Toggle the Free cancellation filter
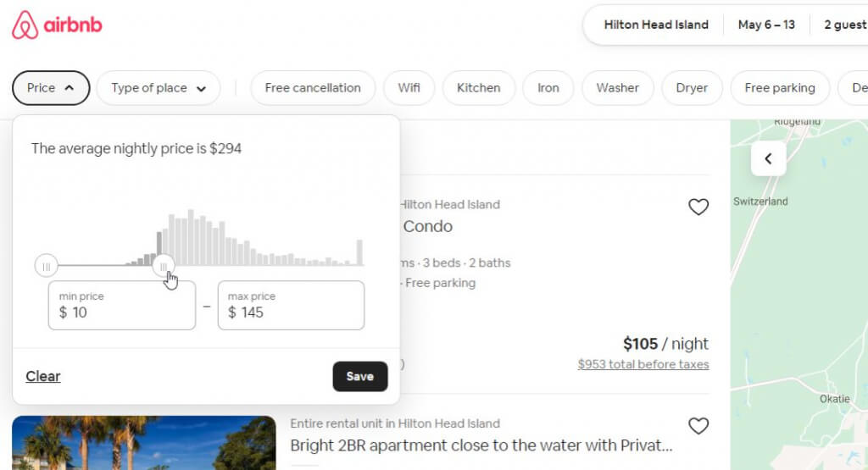 pos(313,88)
